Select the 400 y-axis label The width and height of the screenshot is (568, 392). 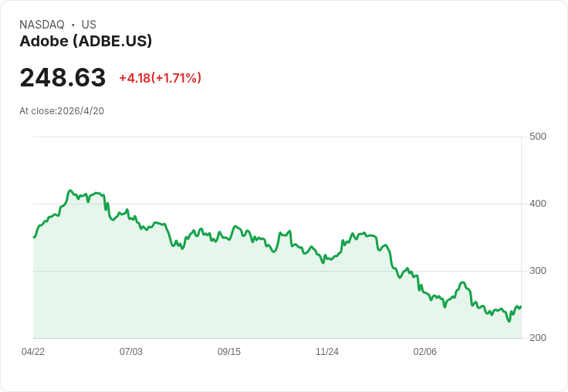pyautogui.click(x=537, y=204)
